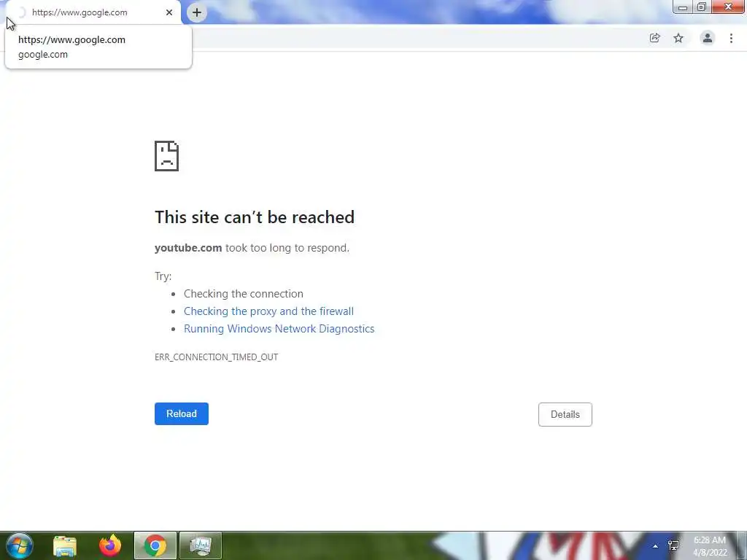Open the Chrome profile avatar menu
Screen dimensions: 747x560
coord(708,38)
